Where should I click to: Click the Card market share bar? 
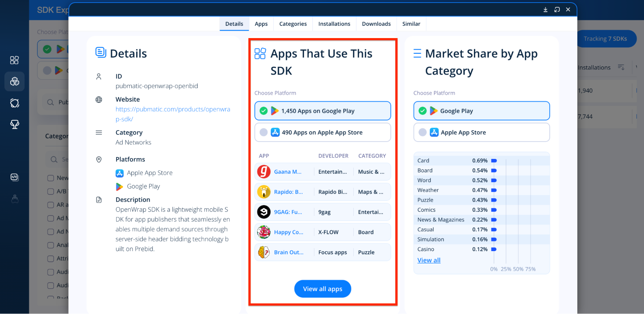click(x=494, y=161)
